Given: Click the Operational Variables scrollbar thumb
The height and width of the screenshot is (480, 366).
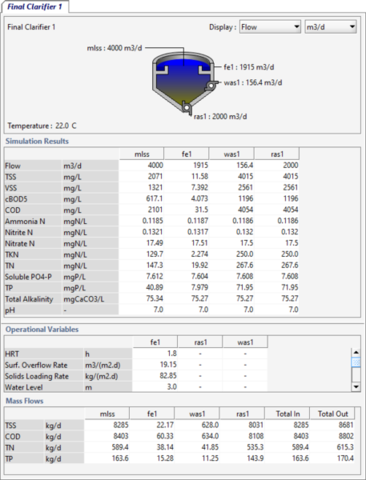Looking at the screenshot, I should point(356,362).
